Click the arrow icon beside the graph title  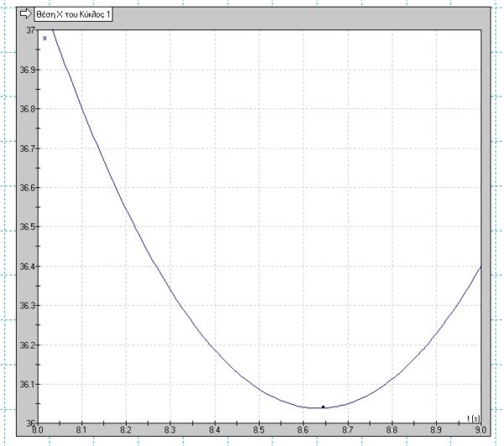(x=25, y=13)
